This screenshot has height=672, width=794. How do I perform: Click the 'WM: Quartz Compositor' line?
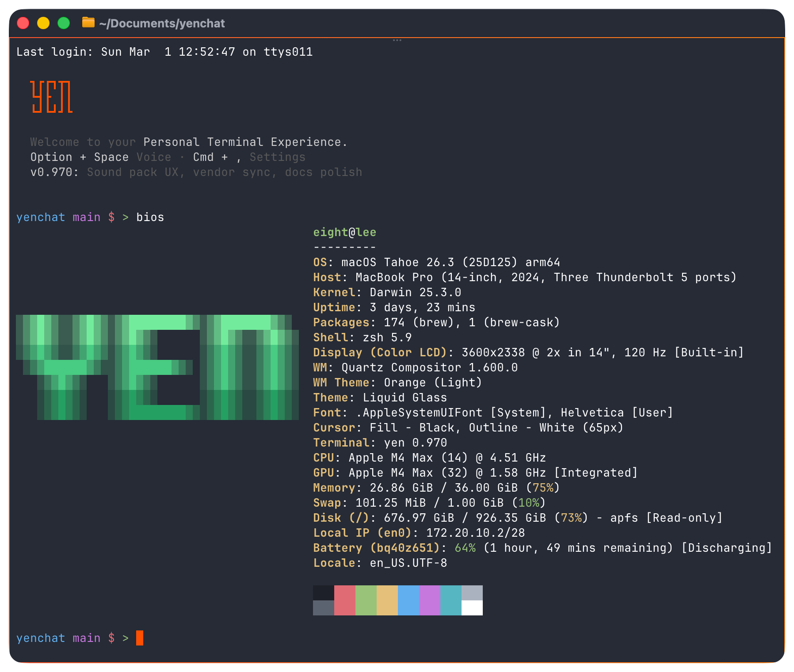click(x=416, y=367)
